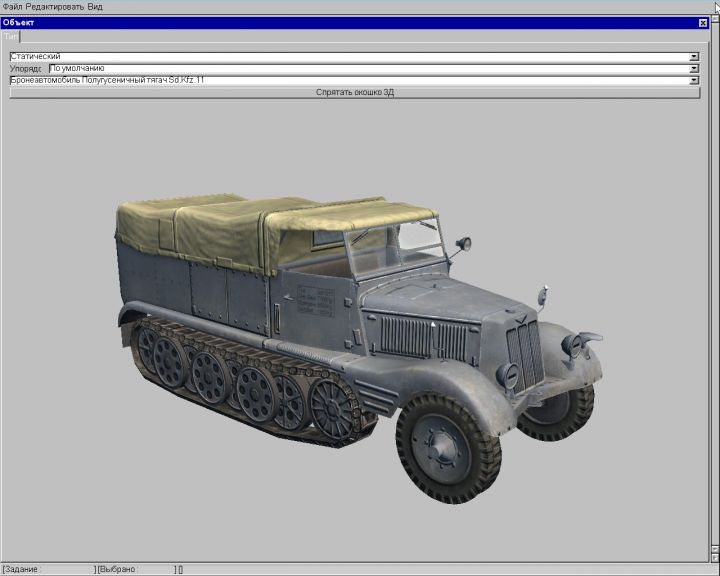Open the Файл menu
The image size is (720, 576).
[x=12, y=6]
